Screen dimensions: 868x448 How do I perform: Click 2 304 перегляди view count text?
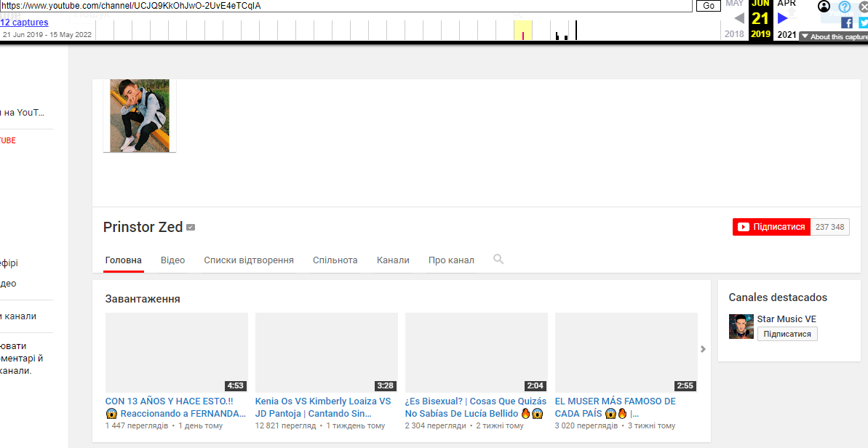[436, 426]
